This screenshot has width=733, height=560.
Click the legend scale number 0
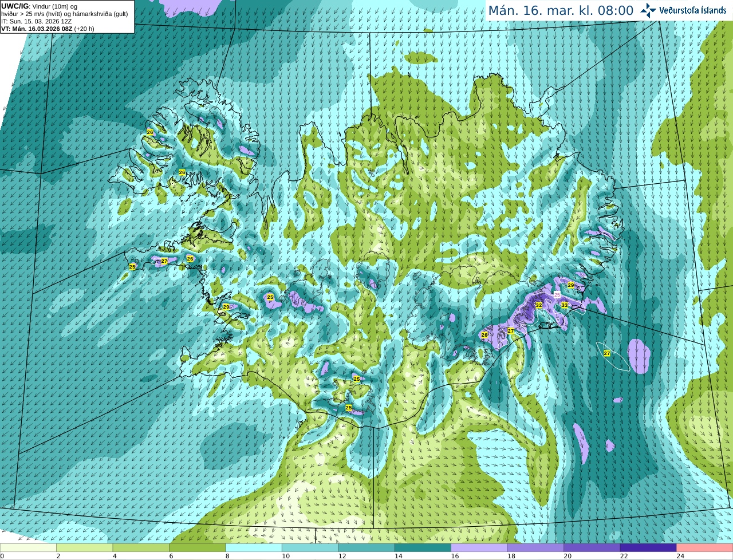tap(2, 556)
